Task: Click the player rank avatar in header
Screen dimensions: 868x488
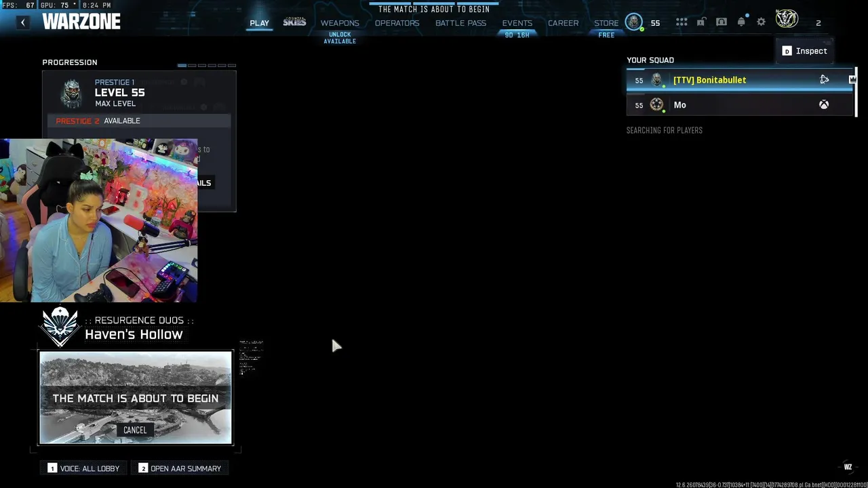Action: tap(633, 22)
